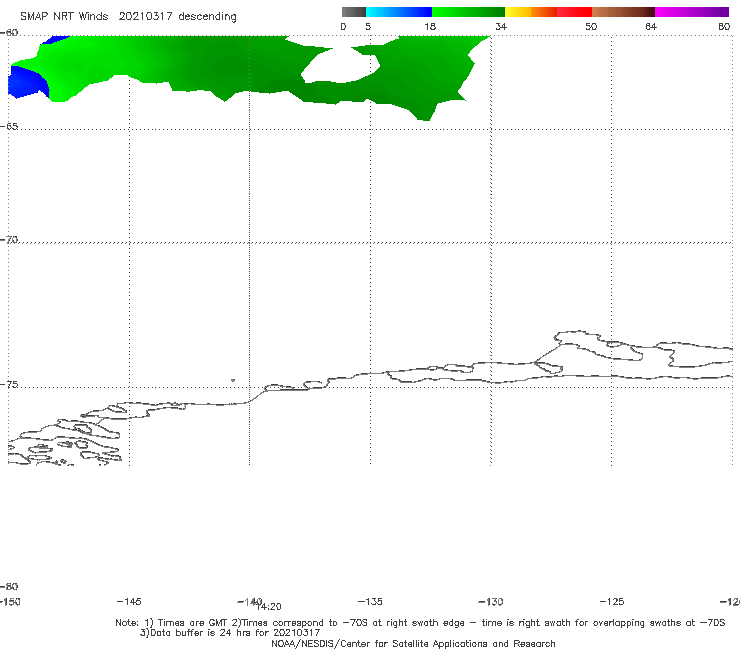Viewport: 740px width, 650px height.
Task: Click the blue wind patch near -150 longitude
Action: (x=26, y=83)
